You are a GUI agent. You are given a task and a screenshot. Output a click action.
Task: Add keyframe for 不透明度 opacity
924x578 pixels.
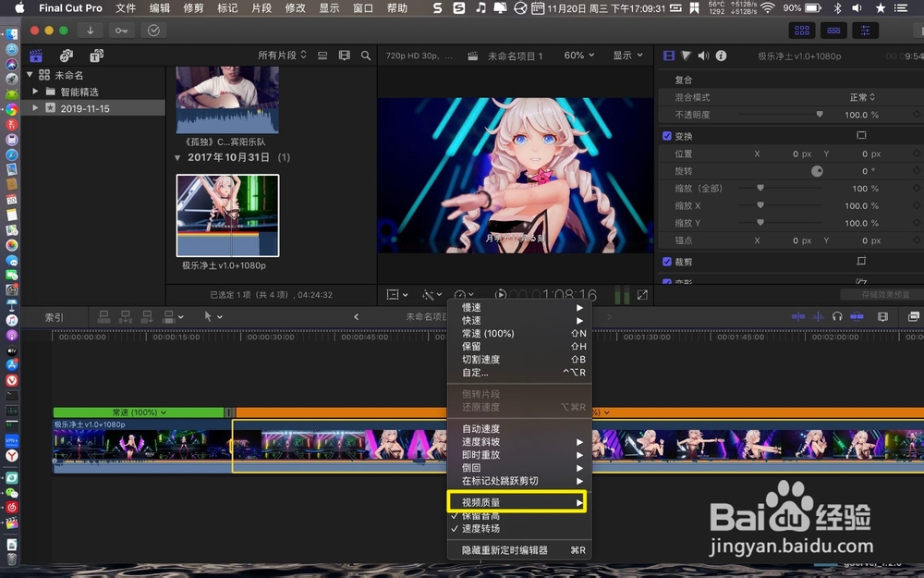pos(917,115)
